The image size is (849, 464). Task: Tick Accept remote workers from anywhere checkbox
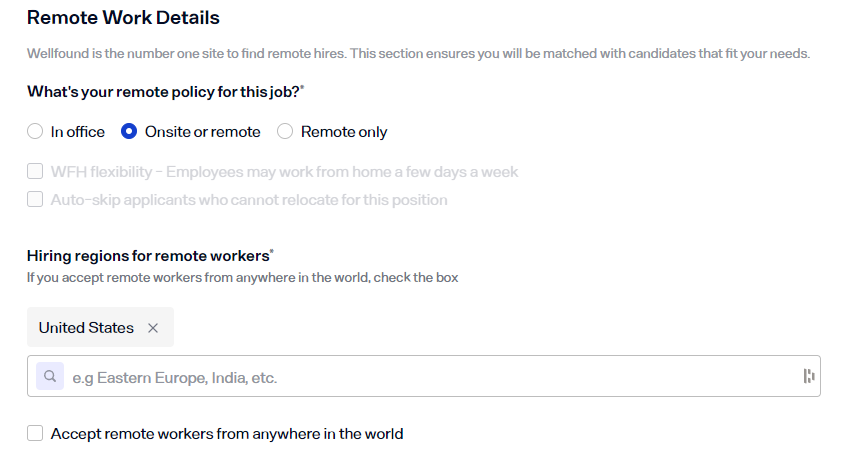tap(35, 434)
